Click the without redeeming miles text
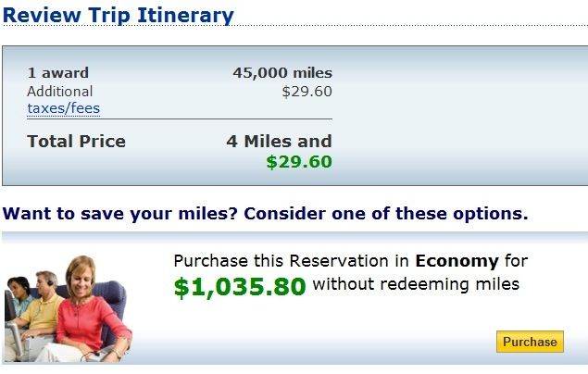Screen dimensions: 588x374 point(416,284)
